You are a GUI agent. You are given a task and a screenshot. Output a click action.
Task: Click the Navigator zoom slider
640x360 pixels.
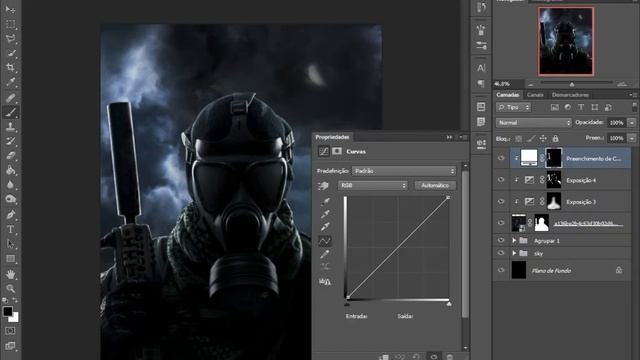point(572,84)
